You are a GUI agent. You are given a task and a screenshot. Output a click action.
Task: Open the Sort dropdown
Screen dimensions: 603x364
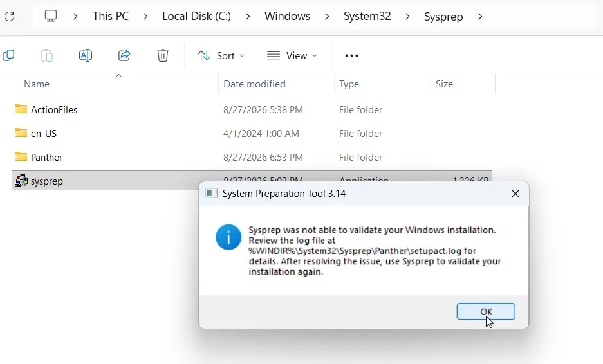[x=221, y=56]
